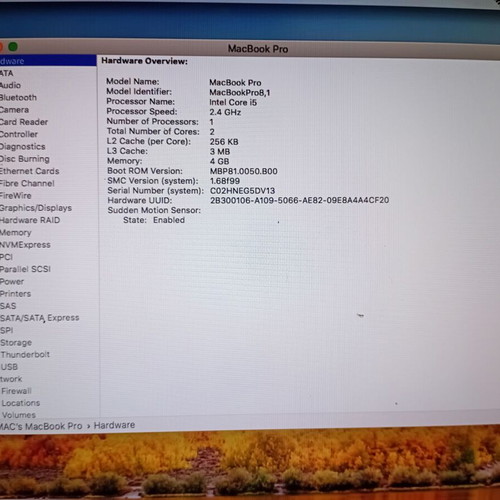Click the Hardware Overview heading
This screenshot has height=500, width=500.
tap(145, 61)
